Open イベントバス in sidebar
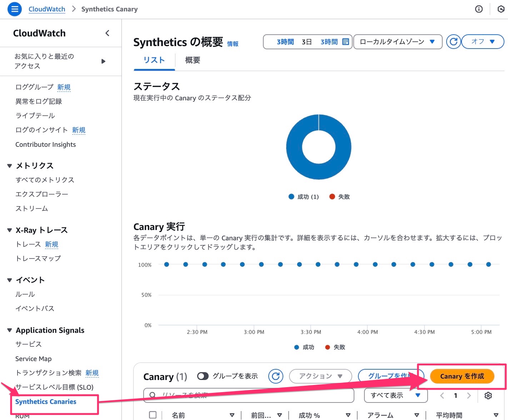508x420 pixels. tap(35, 309)
